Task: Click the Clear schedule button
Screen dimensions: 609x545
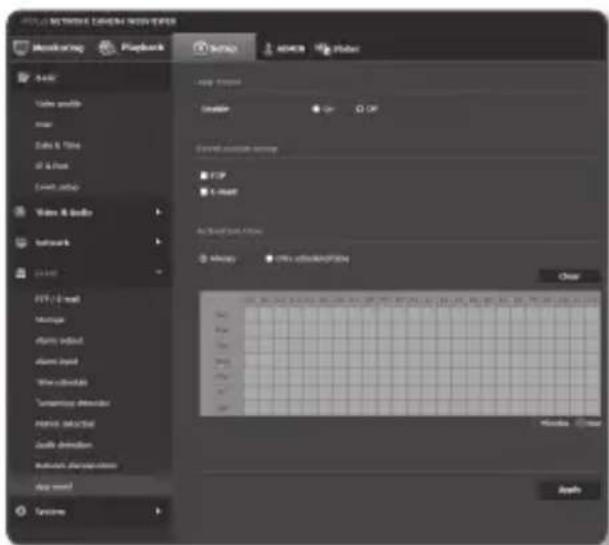Action: click(569, 276)
